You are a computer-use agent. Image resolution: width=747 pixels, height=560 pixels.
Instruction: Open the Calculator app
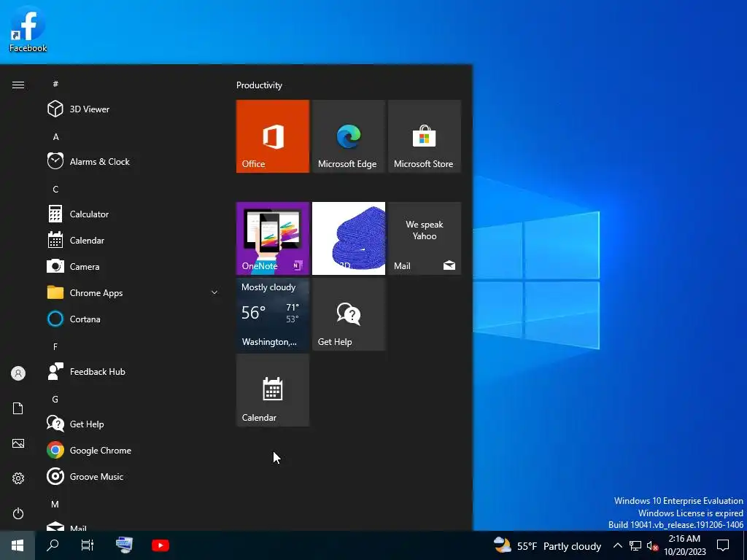[133, 214]
